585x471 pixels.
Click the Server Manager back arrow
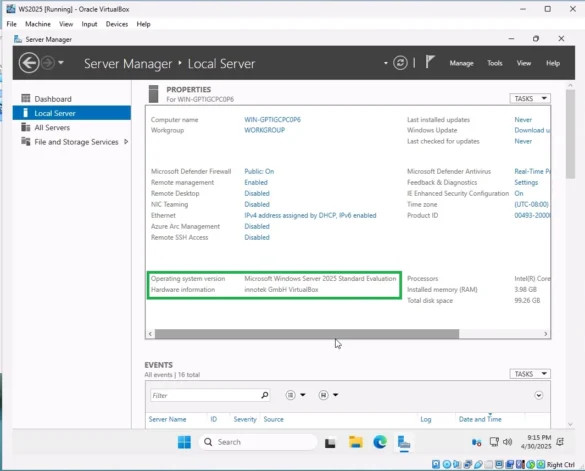(x=29, y=63)
